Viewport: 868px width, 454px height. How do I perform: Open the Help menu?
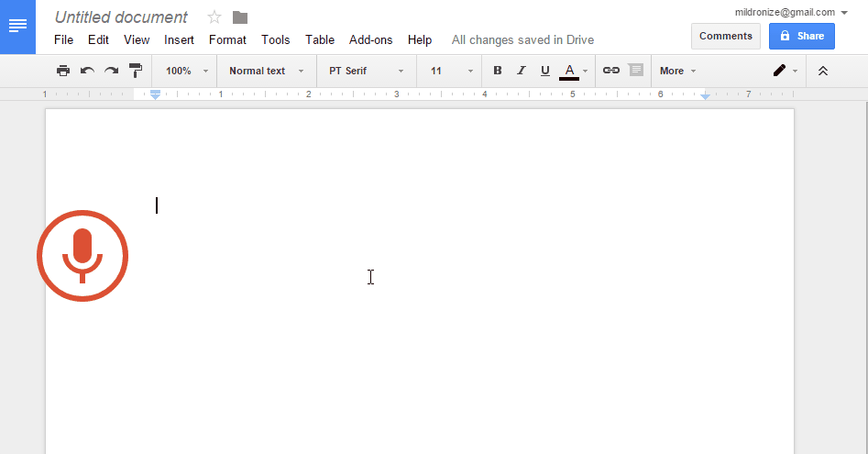(420, 39)
